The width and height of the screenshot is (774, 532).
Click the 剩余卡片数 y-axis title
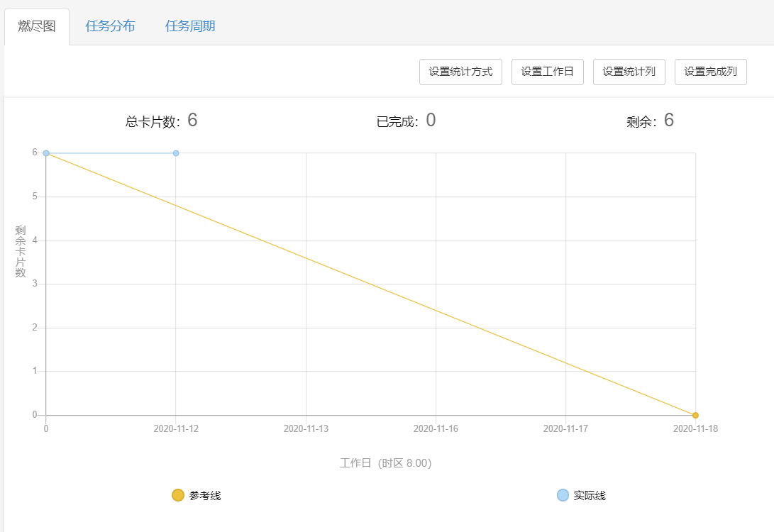21,251
